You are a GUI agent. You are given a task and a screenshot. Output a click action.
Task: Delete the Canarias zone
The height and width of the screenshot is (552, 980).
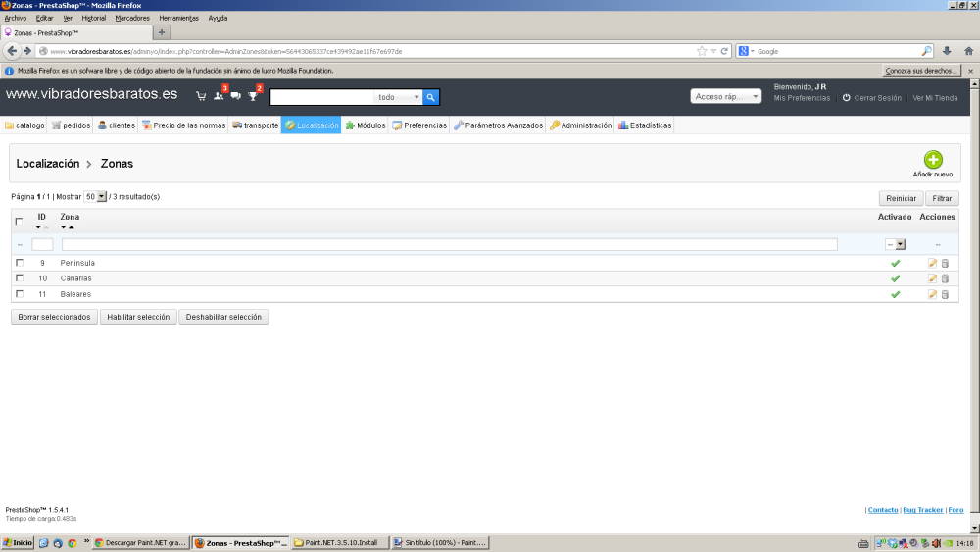click(x=945, y=278)
